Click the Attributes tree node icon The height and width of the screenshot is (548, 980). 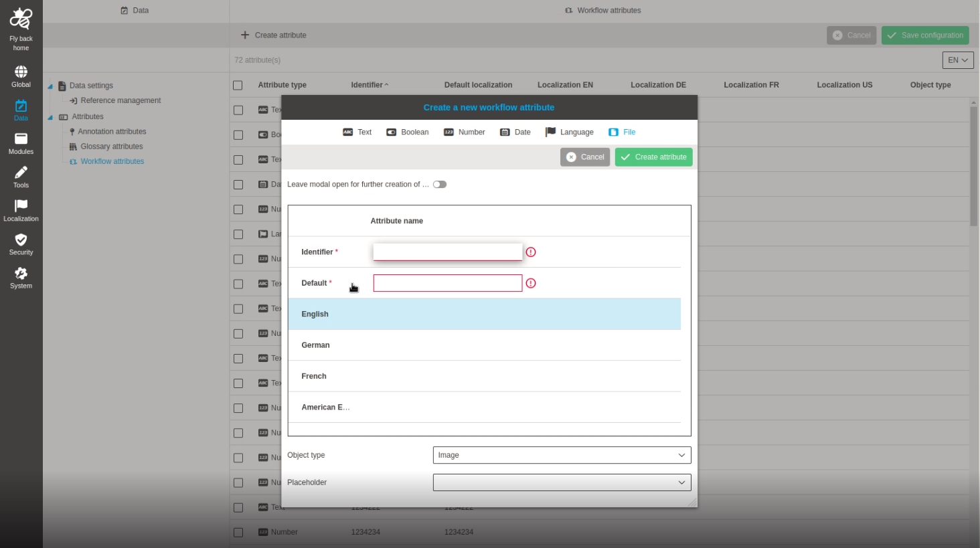pos(64,116)
